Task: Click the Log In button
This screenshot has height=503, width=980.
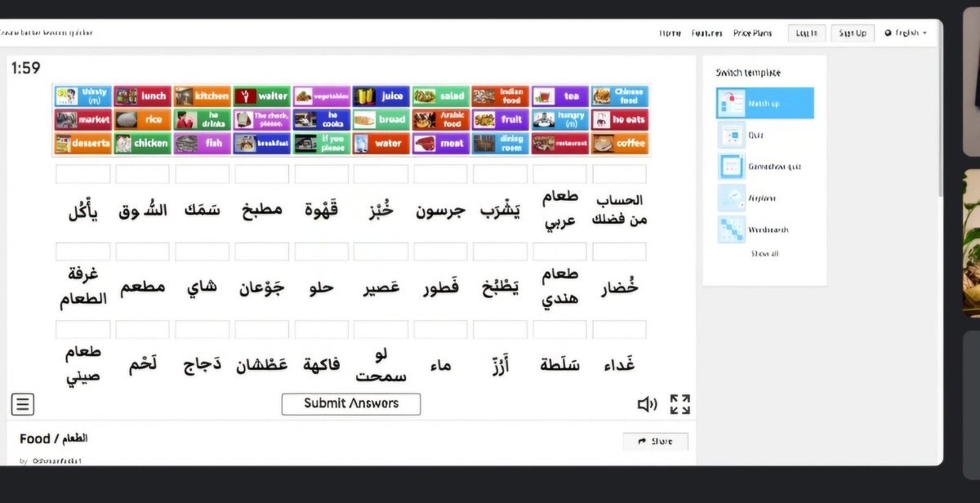Action: click(807, 33)
